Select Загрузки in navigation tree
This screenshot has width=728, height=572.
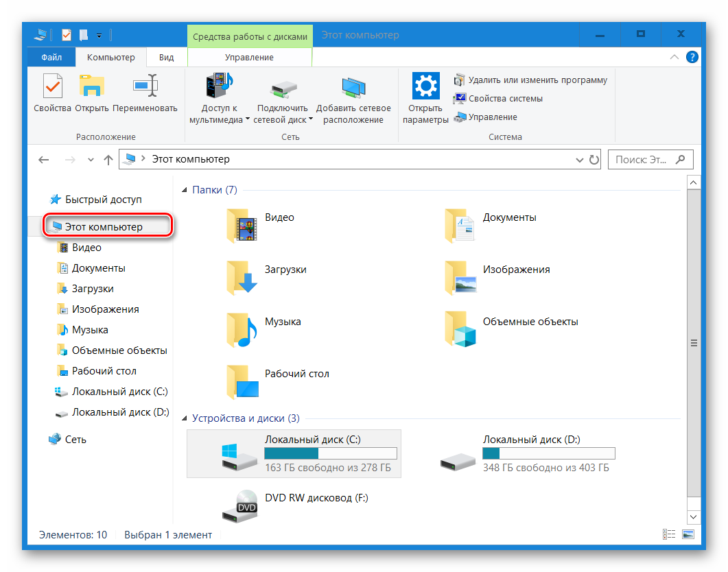[86, 289]
